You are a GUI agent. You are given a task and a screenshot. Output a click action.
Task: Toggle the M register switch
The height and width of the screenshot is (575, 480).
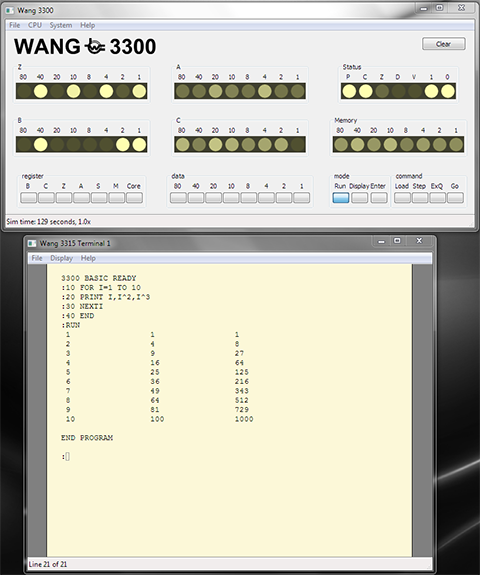pyautogui.click(x=117, y=198)
